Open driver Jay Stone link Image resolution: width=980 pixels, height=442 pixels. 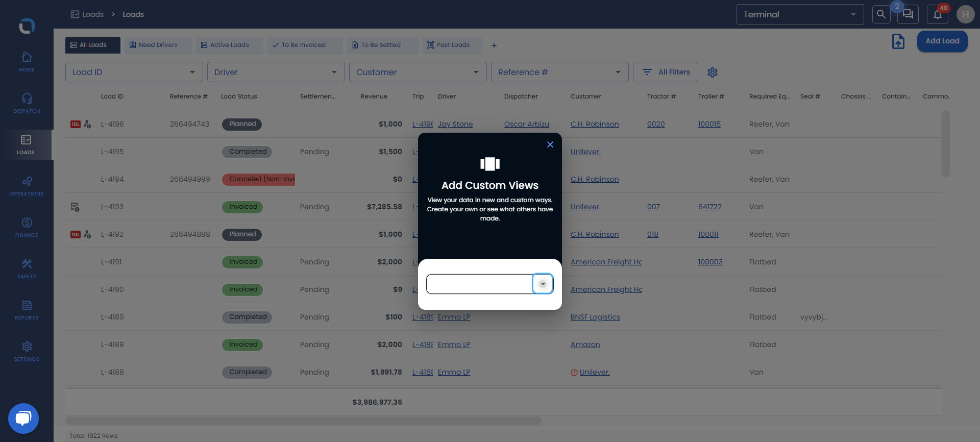455,124
